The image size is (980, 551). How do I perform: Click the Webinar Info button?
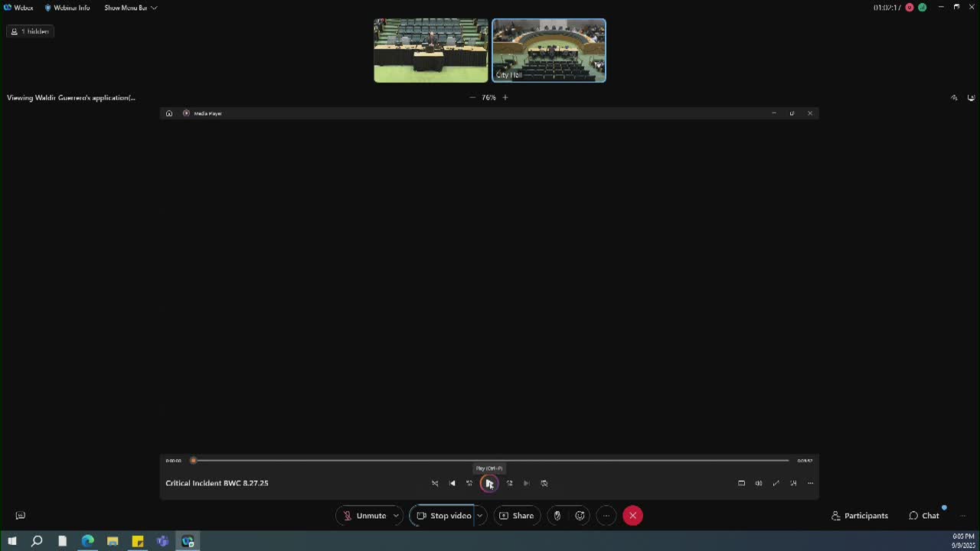pyautogui.click(x=67, y=8)
